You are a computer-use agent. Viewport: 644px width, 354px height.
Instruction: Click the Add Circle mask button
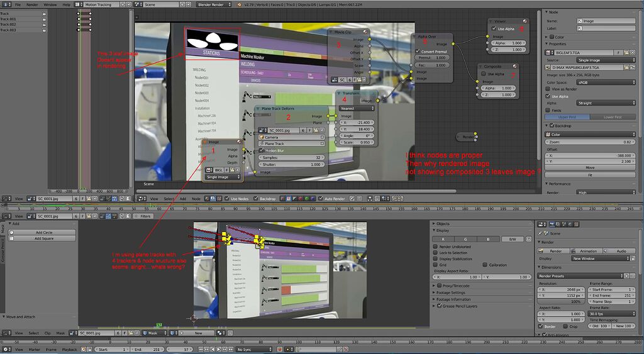(x=43, y=233)
